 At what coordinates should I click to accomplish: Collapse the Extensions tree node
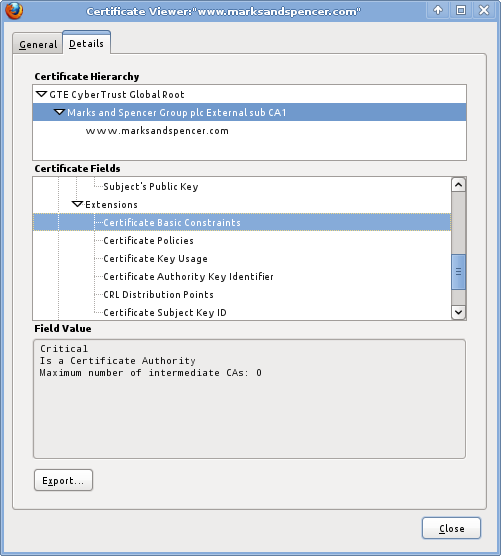pyautogui.click(x=77, y=205)
